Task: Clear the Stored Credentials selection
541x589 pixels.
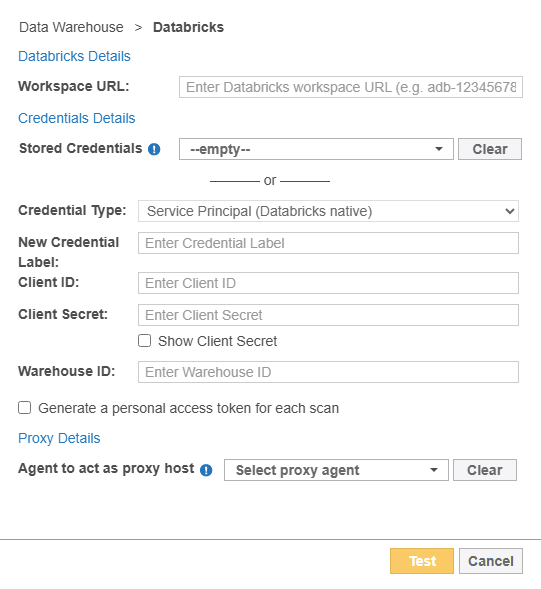Action: point(490,149)
